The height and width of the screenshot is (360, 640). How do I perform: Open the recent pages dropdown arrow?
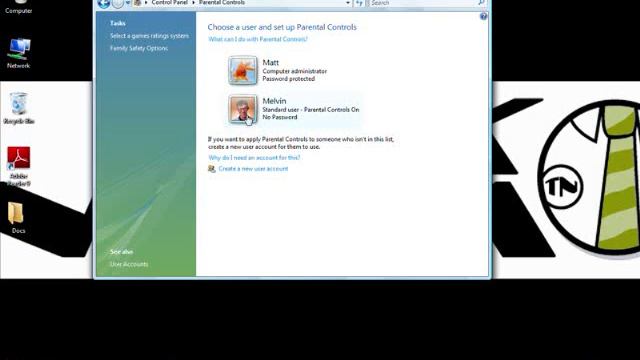[x=128, y=3]
